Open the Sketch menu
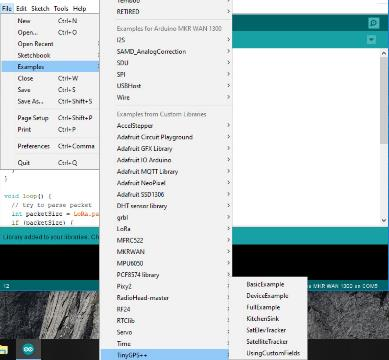 (x=40, y=9)
